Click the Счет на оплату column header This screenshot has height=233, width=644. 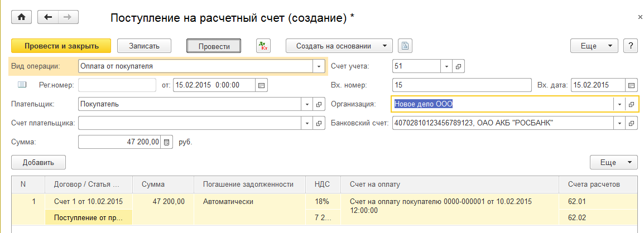coord(450,185)
